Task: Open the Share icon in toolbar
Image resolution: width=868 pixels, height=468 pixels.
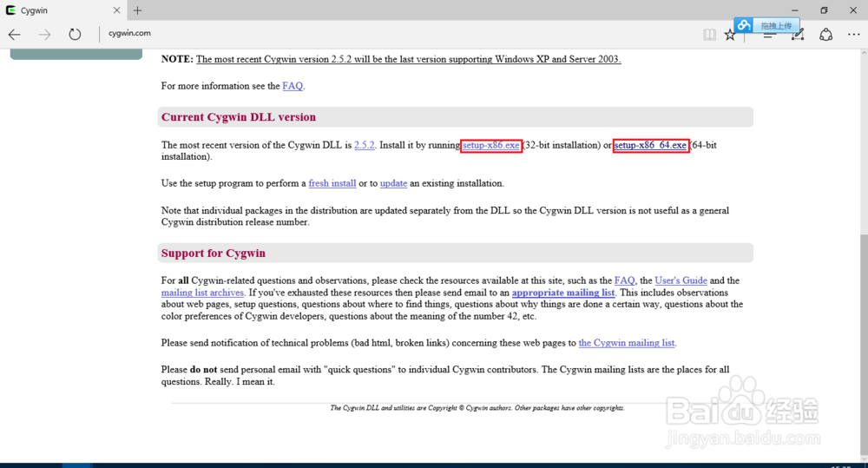Action: [826, 35]
